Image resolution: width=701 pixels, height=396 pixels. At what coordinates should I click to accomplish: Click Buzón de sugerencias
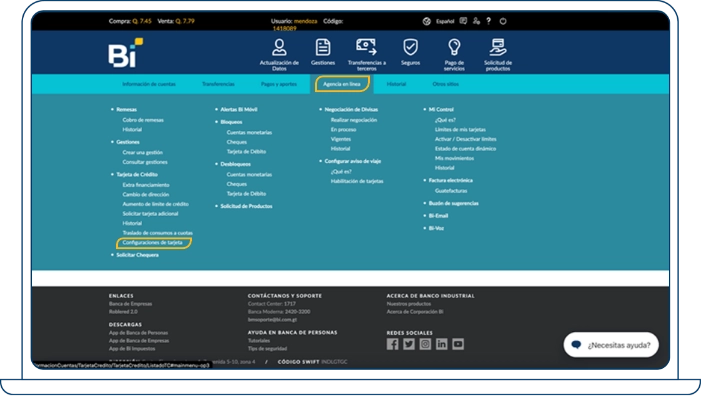click(x=453, y=203)
